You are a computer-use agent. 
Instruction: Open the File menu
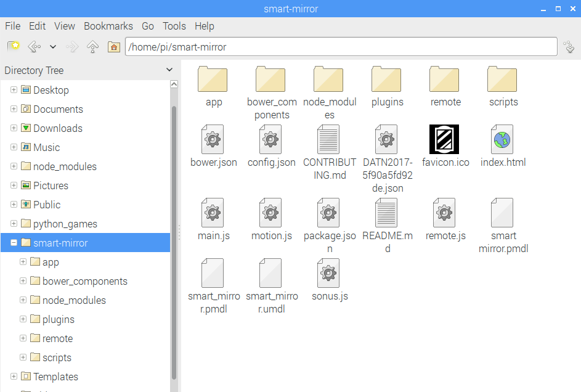(x=12, y=26)
